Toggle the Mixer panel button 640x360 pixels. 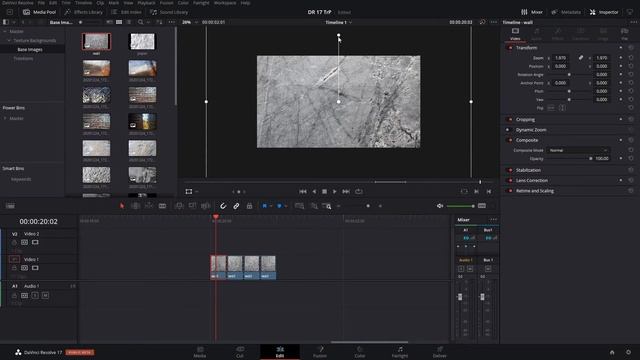tap(532, 12)
